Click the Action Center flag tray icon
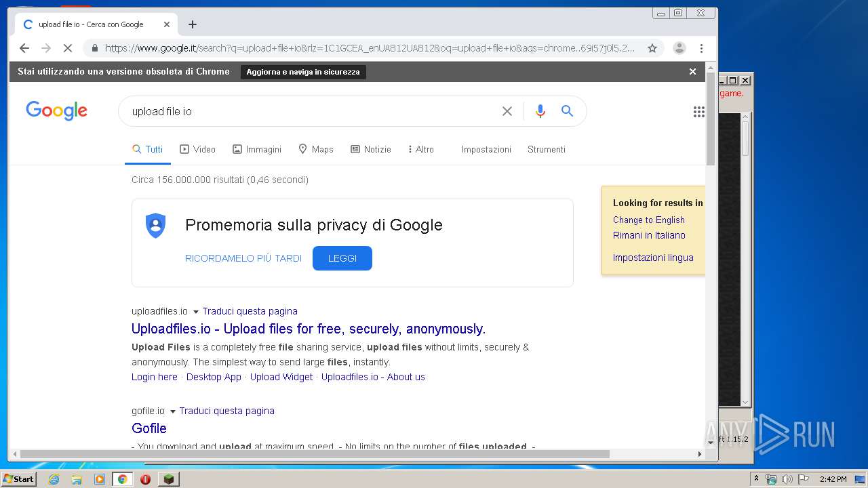This screenshot has height=488, width=868. click(x=804, y=479)
